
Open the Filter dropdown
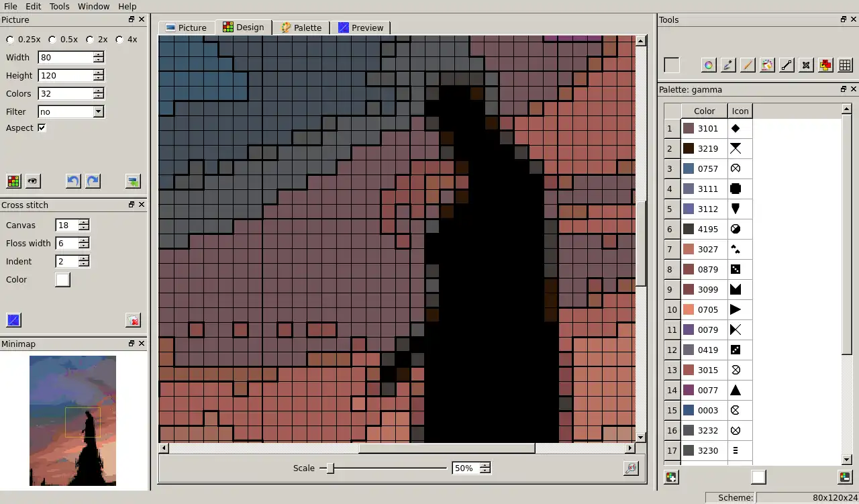[x=98, y=112]
